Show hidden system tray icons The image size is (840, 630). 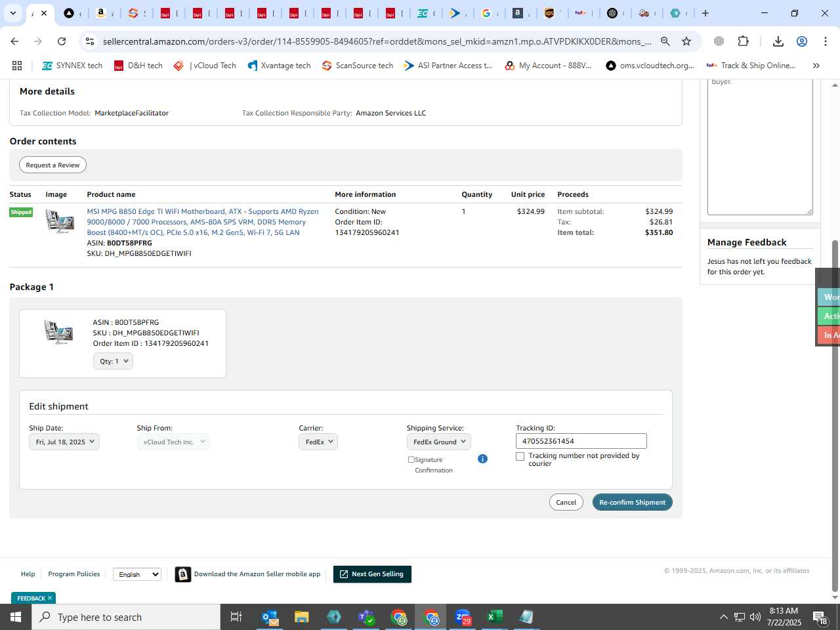click(x=723, y=617)
